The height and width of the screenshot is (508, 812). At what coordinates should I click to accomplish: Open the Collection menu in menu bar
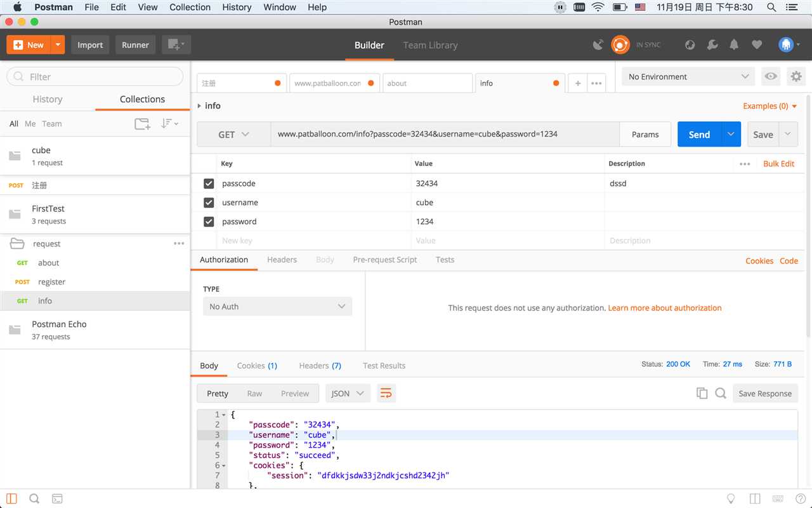pyautogui.click(x=190, y=7)
